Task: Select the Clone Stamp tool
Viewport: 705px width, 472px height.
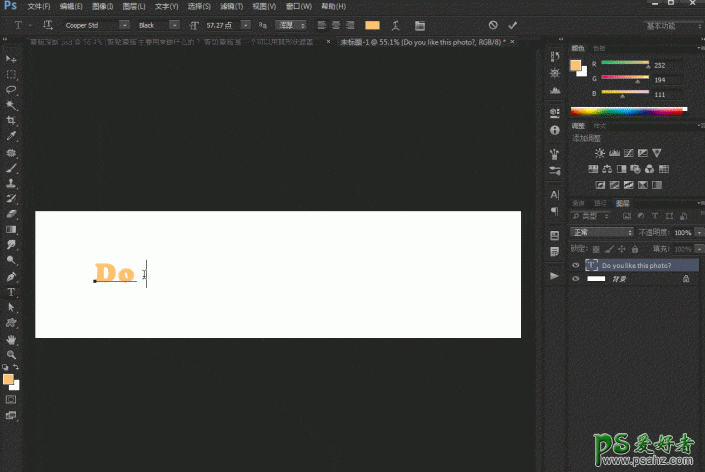Action: point(11,183)
